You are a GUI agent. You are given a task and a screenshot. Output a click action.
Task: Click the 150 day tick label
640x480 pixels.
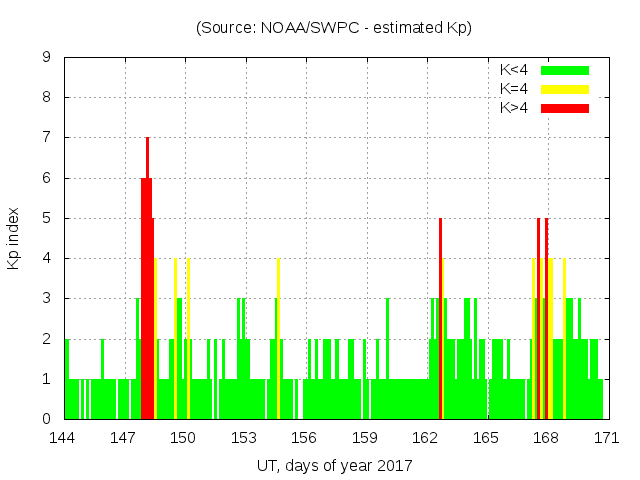click(x=184, y=438)
